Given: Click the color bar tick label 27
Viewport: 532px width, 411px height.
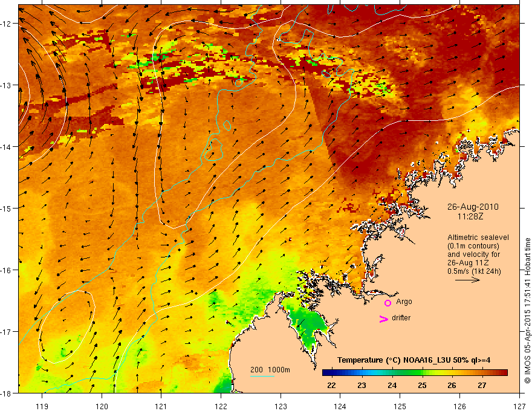Looking at the screenshot, I should tap(482, 385).
